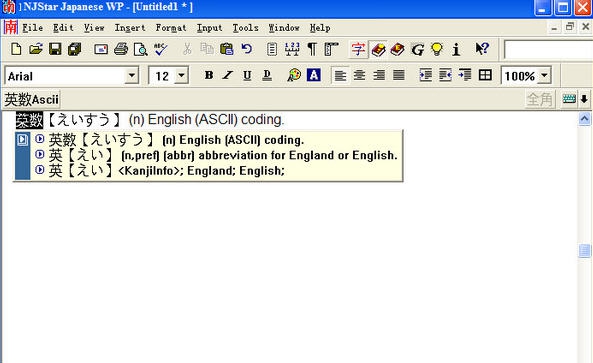
Task: Open the 100% zoom dropdown
Action: pos(544,76)
